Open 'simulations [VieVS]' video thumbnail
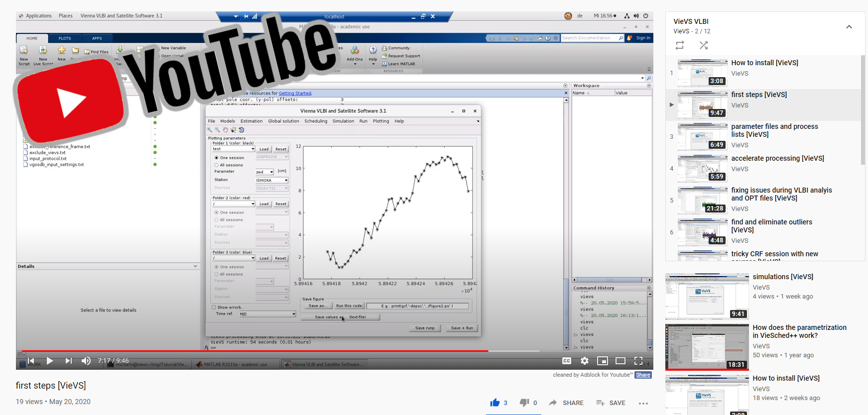Image resolution: width=868 pixels, height=415 pixels. [x=707, y=296]
